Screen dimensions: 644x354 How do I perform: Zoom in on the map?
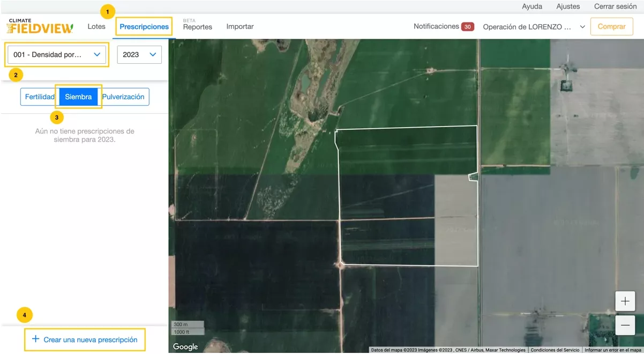[x=625, y=301]
